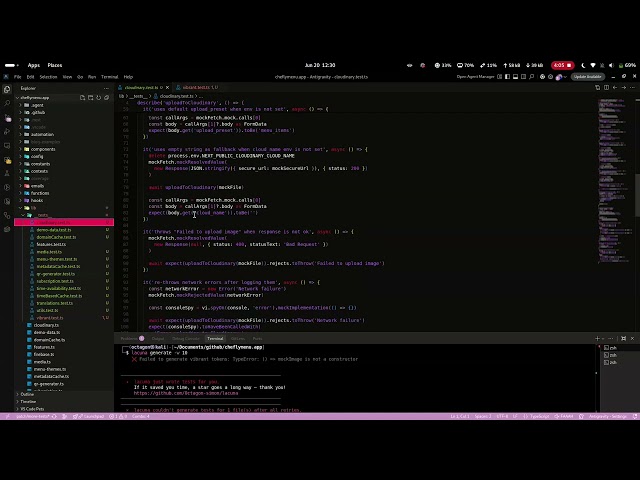Screen dimensions: 640x480
Task: Open the new terminal dropdown arrow
Action: 602,338
